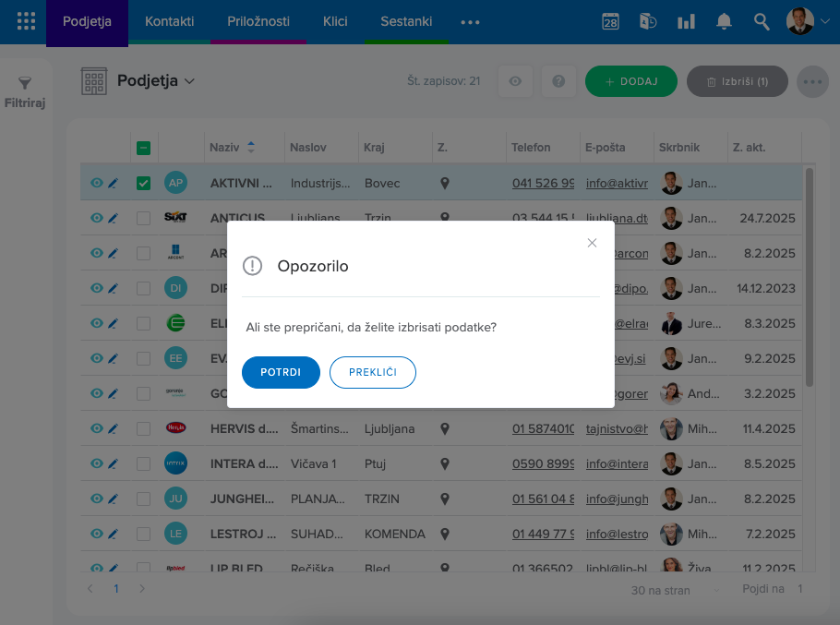Tick the checkbox for HERVIS row
Screen dimensions: 840x625
pyautogui.click(x=143, y=428)
